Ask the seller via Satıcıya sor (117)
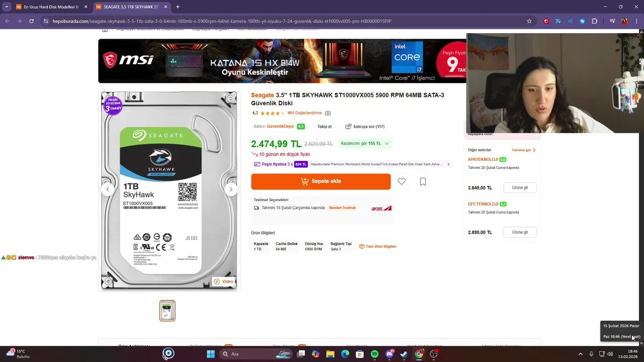This screenshot has width=644, height=362. pos(365,127)
